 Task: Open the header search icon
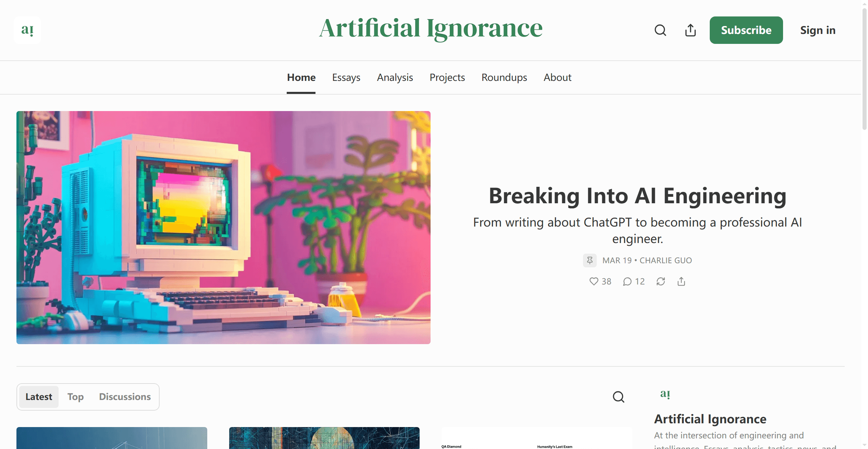click(660, 30)
